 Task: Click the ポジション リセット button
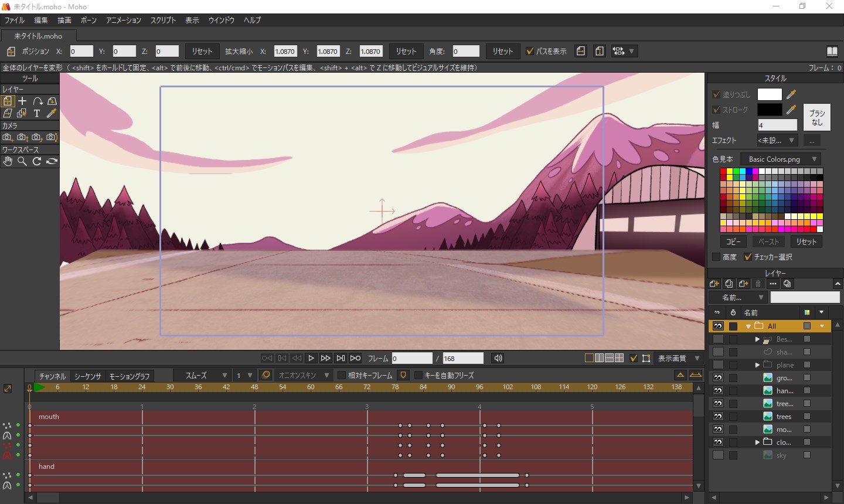coord(202,51)
